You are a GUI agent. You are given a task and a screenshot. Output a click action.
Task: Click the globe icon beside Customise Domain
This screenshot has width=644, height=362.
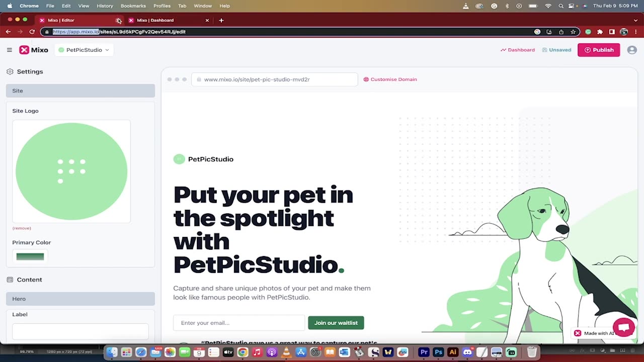pos(366,79)
